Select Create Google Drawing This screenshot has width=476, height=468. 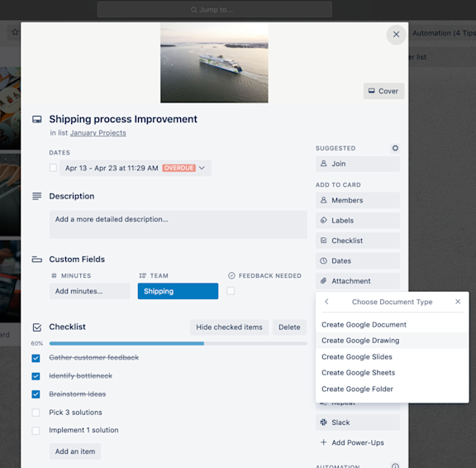pyautogui.click(x=393, y=341)
